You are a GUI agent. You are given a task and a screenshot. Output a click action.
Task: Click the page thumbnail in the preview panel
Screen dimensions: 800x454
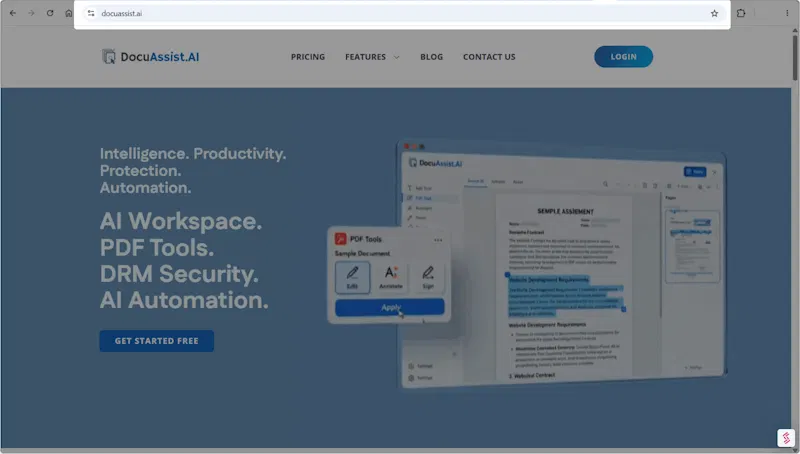692,246
